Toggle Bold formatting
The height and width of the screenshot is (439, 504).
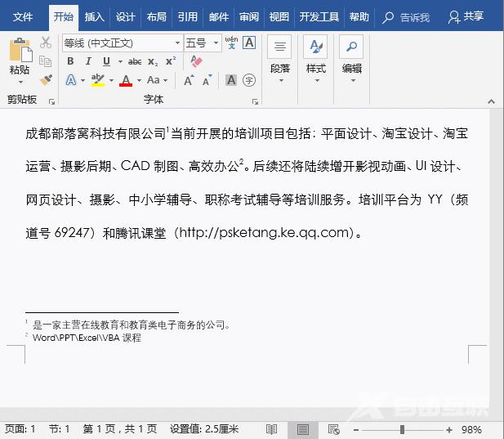click(70, 61)
